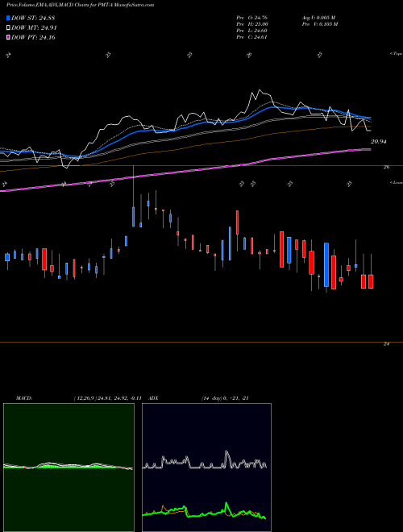Click the Avg V: 0.005 M value
Viewport: 403px width, 532px height.
point(318,18)
